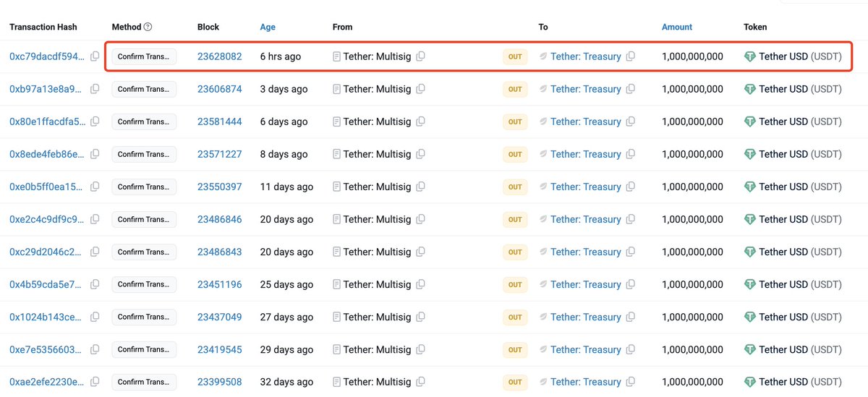Copy transaction hash 0xe7e5356603
Viewport: 868px width, 397px height.
pyautogui.click(x=95, y=349)
